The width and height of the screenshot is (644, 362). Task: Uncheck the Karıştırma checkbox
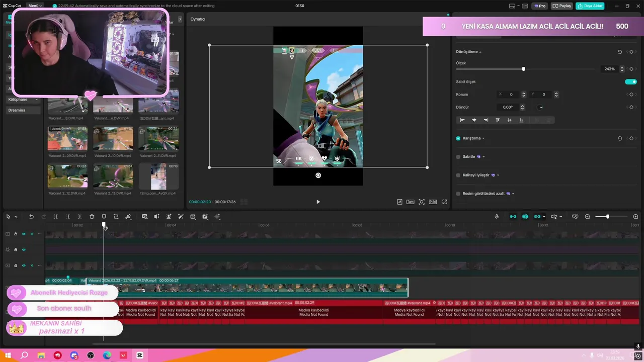(x=458, y=138)
